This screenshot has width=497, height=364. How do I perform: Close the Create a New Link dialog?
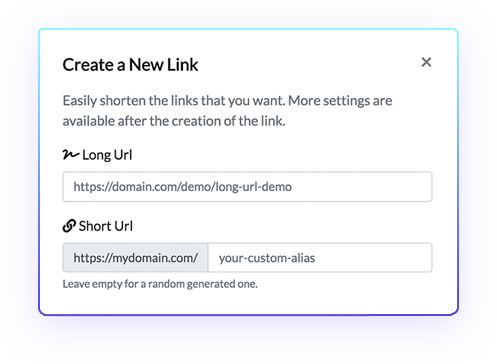[x=426, y=62]
